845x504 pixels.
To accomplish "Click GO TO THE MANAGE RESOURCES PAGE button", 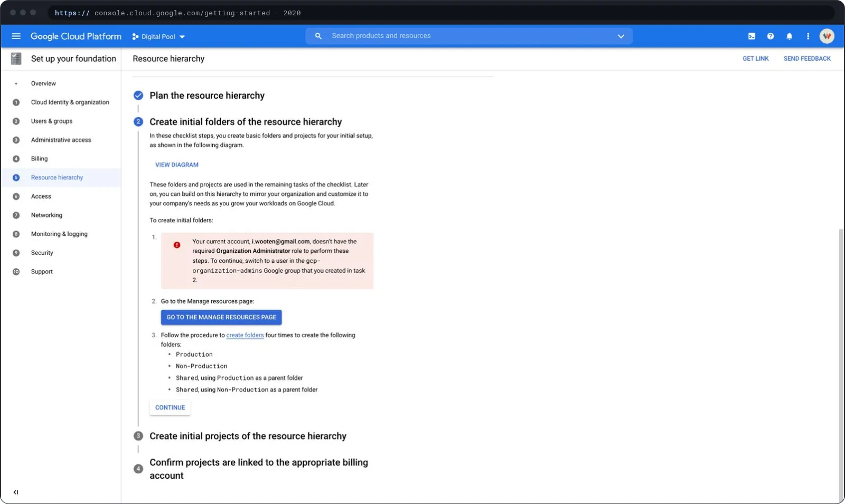I will pyautogui.click(x=221, y=317).
